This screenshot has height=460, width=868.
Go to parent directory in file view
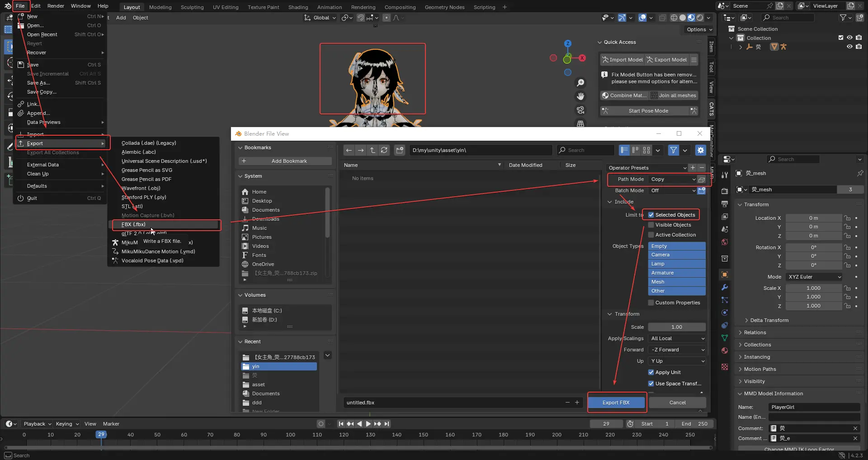[373, 150]
